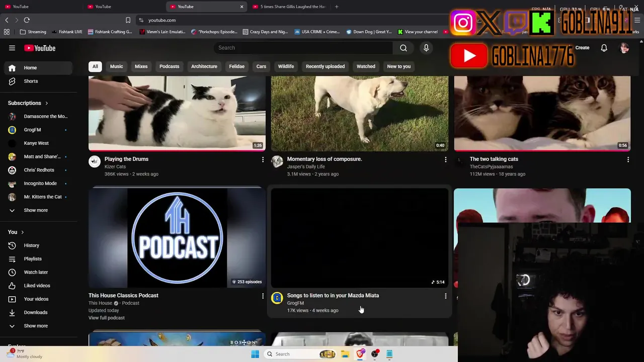Open Shorts in sidebar
Viewport: 644px width, 362px height.
coord(38,81)
